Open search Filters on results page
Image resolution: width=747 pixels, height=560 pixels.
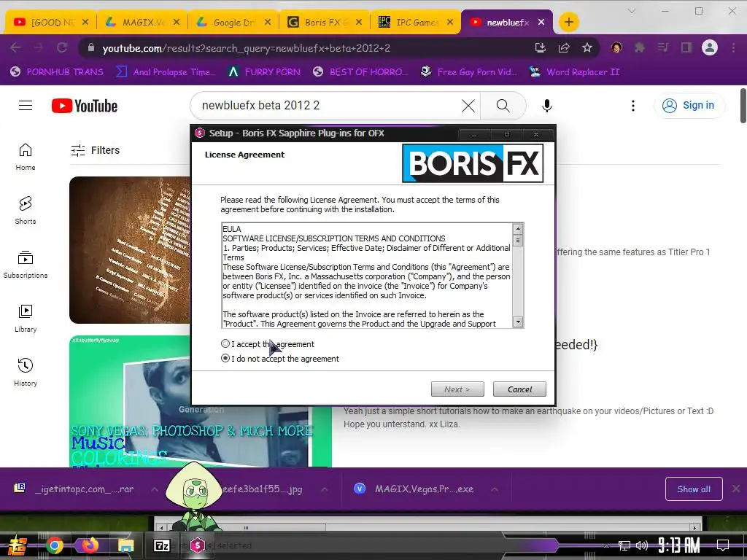96,150
